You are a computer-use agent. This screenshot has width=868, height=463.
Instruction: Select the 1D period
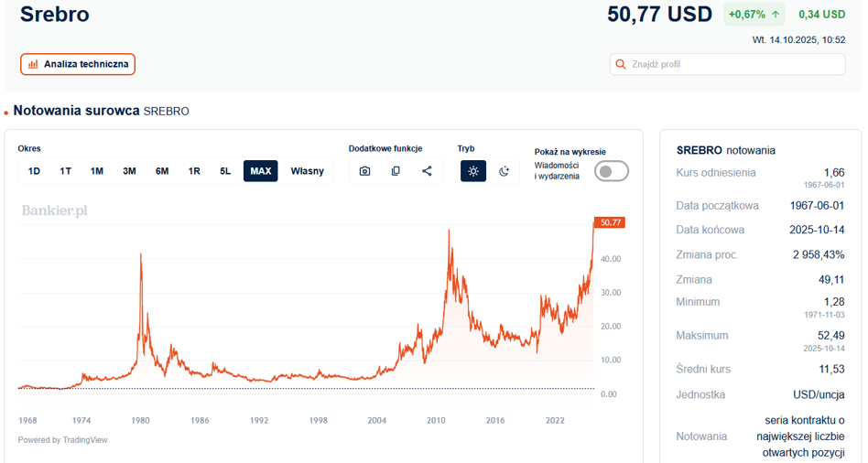click(34, 171)
